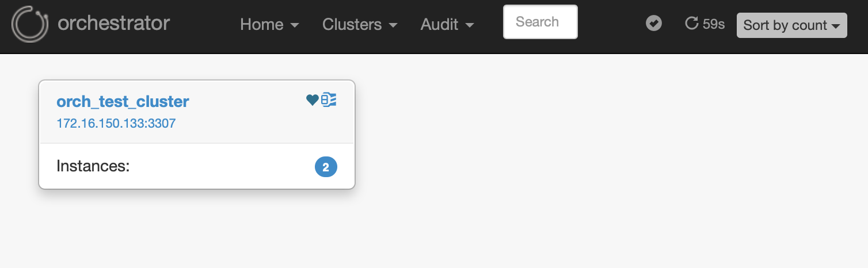
Task: Click the heart icon on cluster card
Action: (x=312, y=100)
